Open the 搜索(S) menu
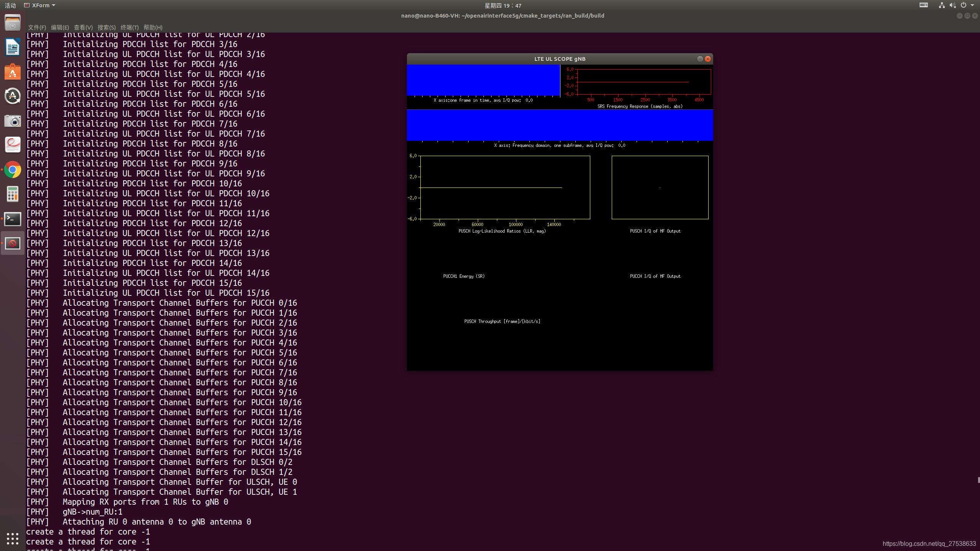The height and width of the screenshot is (551, 980). click(x=106, y=28)
